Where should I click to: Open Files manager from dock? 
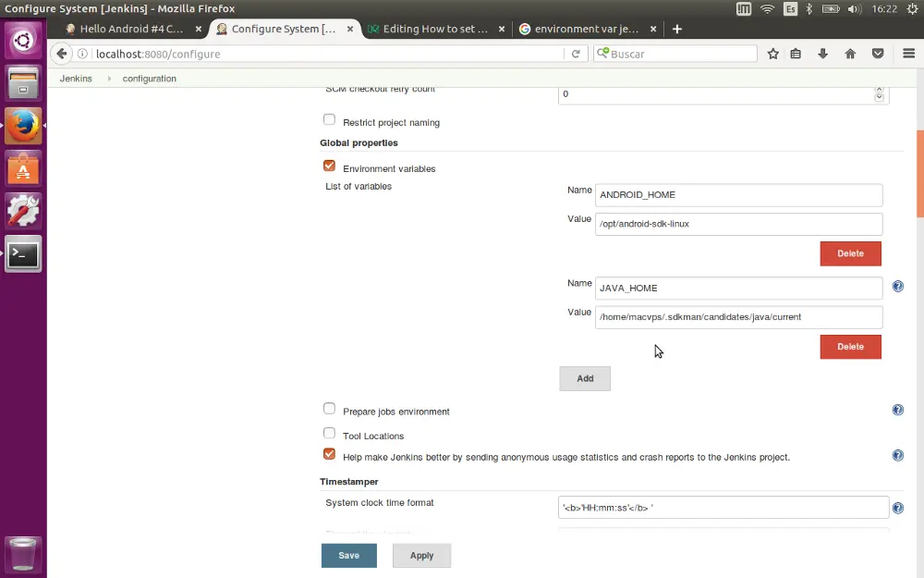(23, 82)
